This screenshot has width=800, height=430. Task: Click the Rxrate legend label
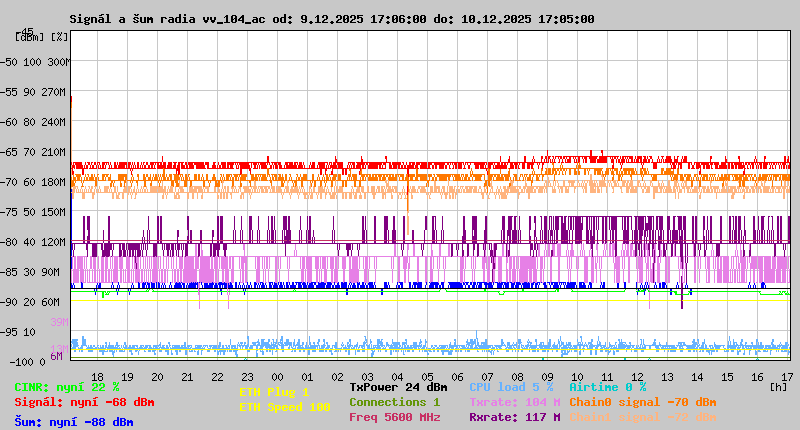click(x=514, y=417)
